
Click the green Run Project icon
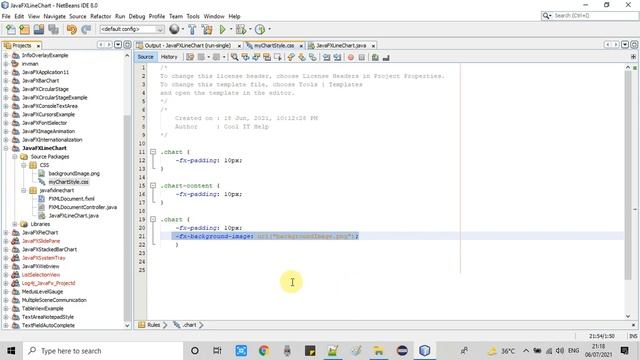[x=222, y=29]
